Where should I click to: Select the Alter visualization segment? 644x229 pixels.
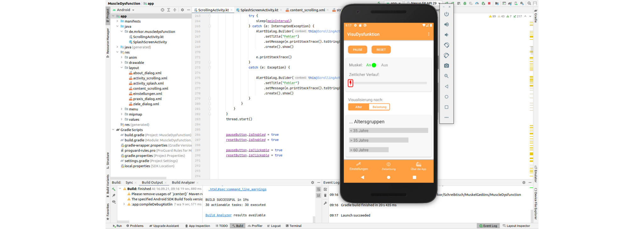[358, 107]
